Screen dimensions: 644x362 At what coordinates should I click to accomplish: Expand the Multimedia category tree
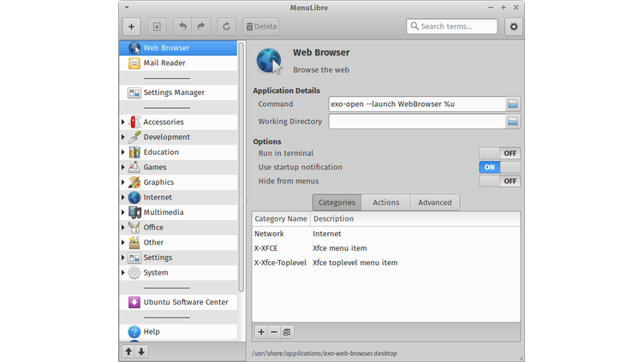point(123,212)
